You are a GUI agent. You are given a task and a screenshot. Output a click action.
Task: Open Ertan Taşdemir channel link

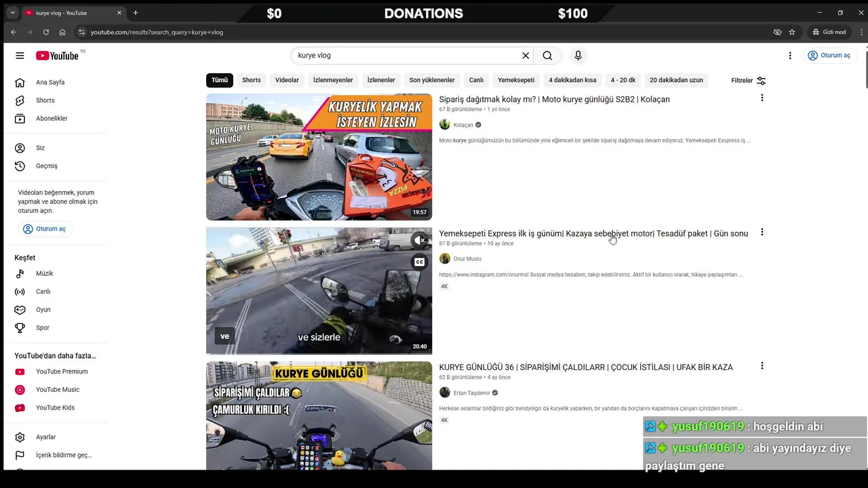tap(472, 393)
